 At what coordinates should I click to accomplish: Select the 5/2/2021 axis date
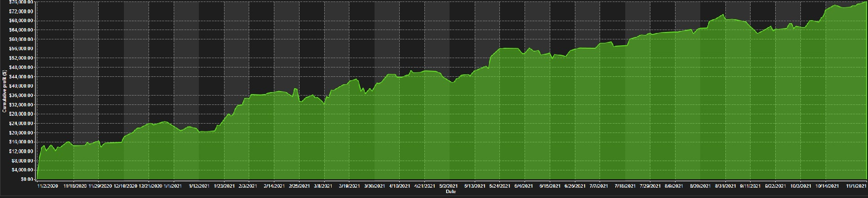(x=449, y=187)
